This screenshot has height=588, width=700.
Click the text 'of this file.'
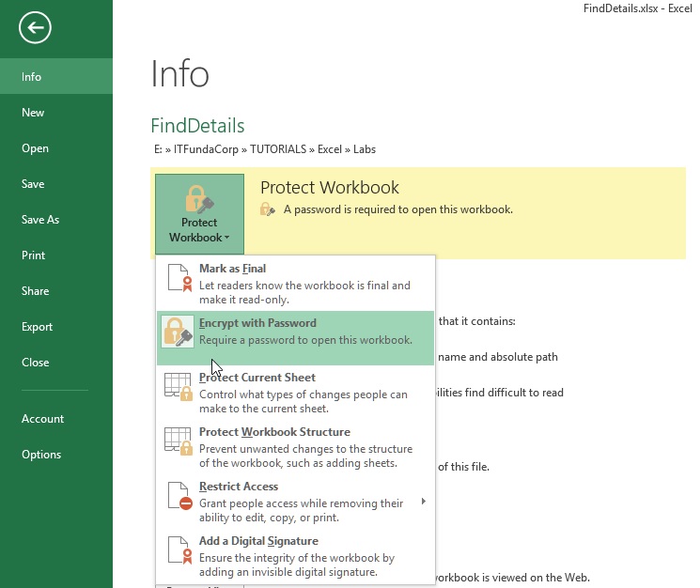point(463,467)
